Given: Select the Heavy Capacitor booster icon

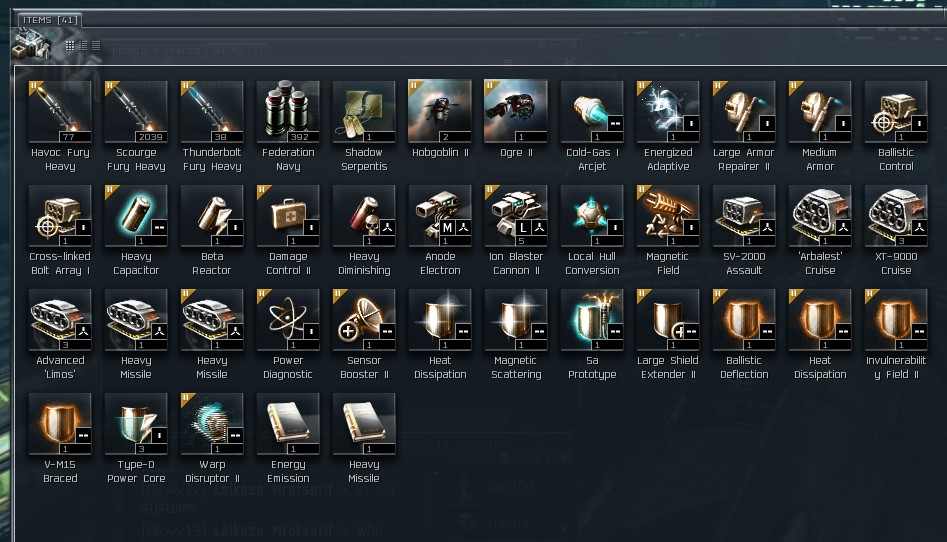Looking at the screenshot, I should [x=136, y=216].
